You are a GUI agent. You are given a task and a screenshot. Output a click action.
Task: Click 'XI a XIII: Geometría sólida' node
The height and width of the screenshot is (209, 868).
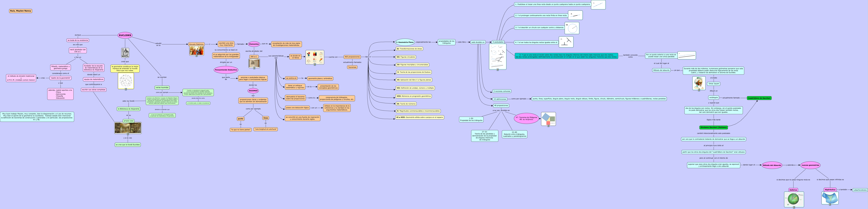click(x=419, y=117)
